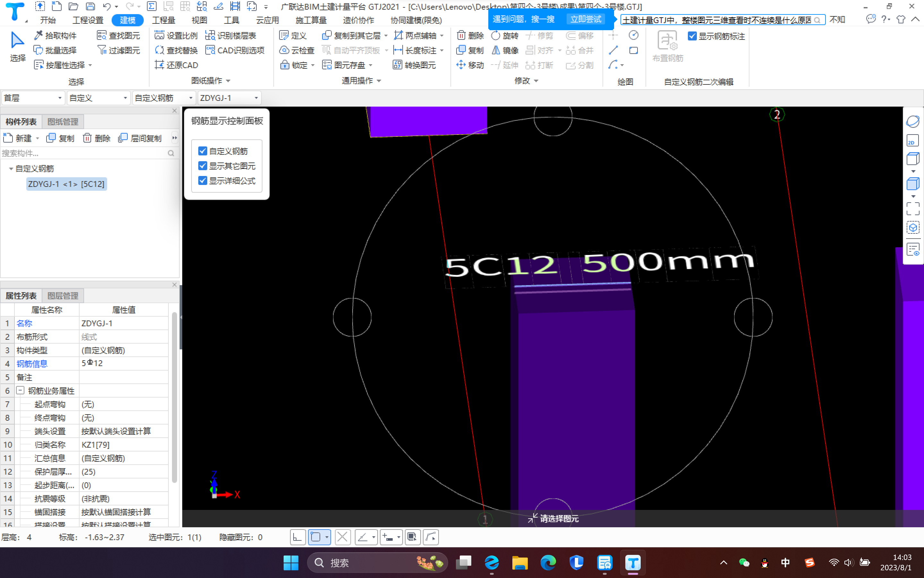
Task: Click the 搜索构件 search field
Action: [x=89, y=153]
